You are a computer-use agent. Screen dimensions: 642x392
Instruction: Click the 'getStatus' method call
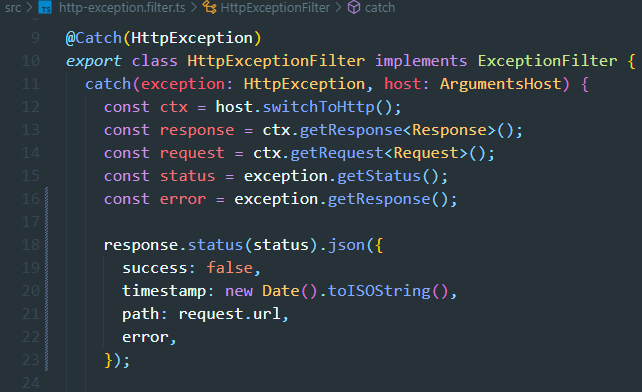(x=379, y=176)
